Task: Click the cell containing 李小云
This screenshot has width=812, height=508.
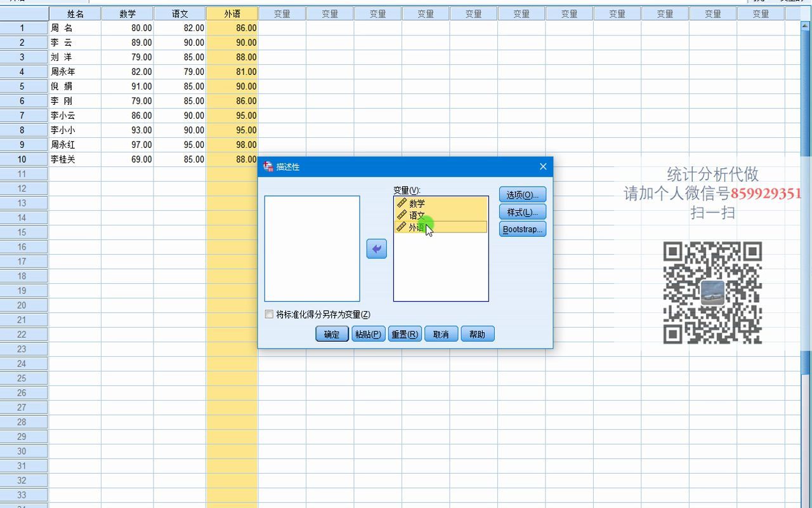Action: tap(75, 116)
